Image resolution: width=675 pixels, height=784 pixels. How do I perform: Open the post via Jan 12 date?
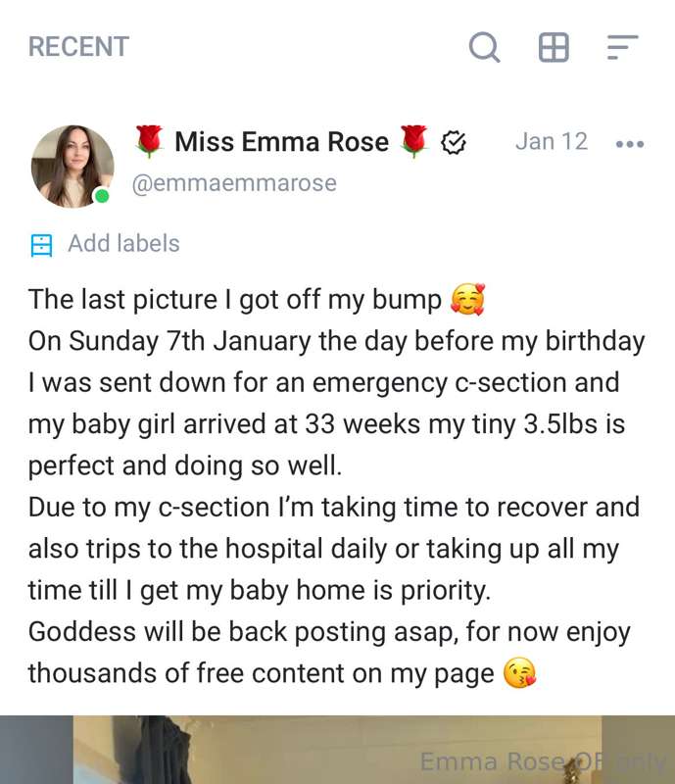(x=552, y=141)
